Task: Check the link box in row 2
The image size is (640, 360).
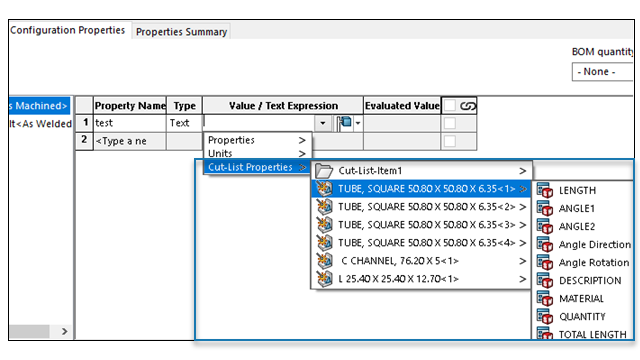Action: pyautogui.click(x=450, y=141)
